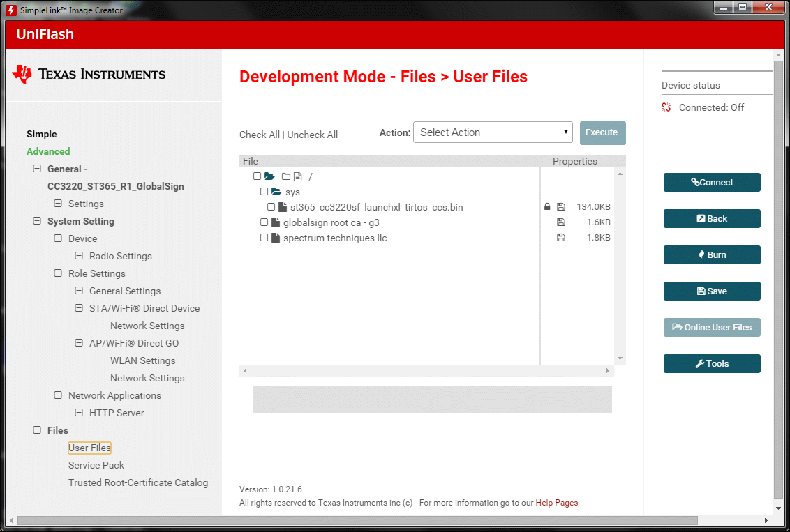Collapse the AP/Wi-Fi Direct GO node
Image resolution: width=790 pixels, height=532 pixels.
click(x=79, y=343)
